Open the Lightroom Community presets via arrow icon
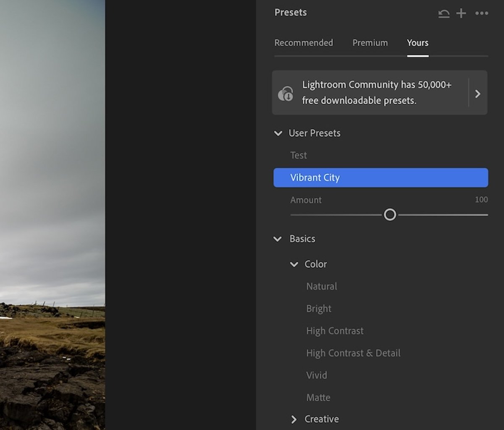Viewport: 504px width, 430px height. tap(478, 93)
